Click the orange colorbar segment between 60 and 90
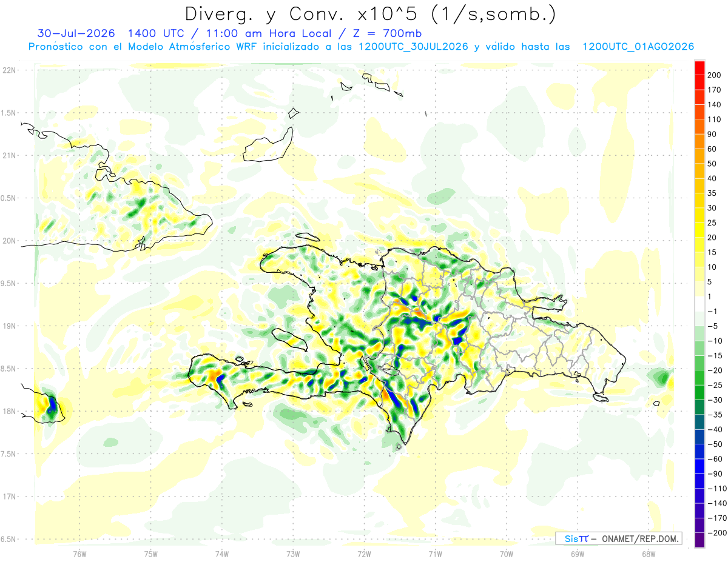 699,141
